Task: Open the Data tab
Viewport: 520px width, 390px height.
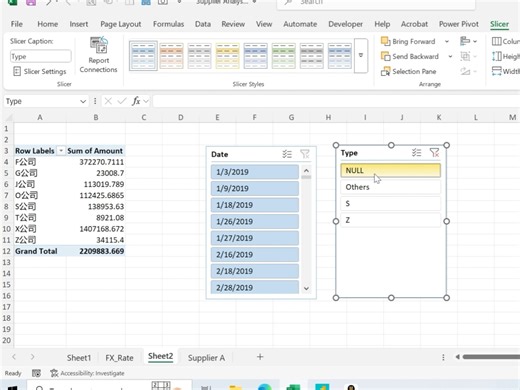Action: coord(203,24)
